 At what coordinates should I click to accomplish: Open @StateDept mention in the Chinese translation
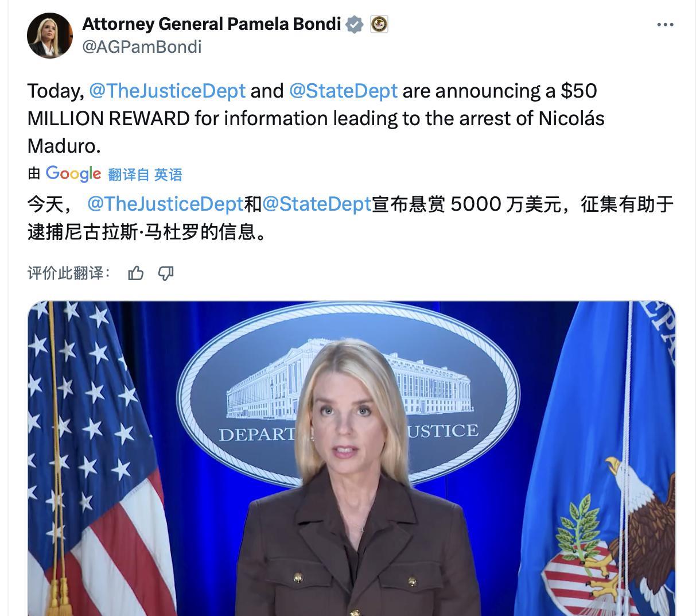(317, 204)
